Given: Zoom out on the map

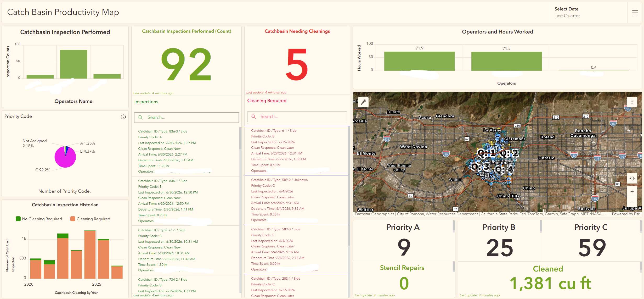Looking at the screenshot, I should (x=632, y=202).
